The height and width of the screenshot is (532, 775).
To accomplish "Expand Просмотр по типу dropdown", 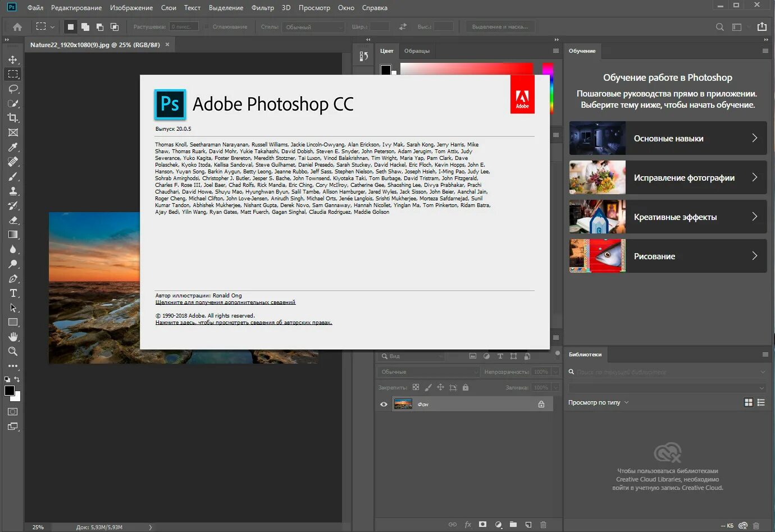I will pyautogui.click(x=599, y=402).
